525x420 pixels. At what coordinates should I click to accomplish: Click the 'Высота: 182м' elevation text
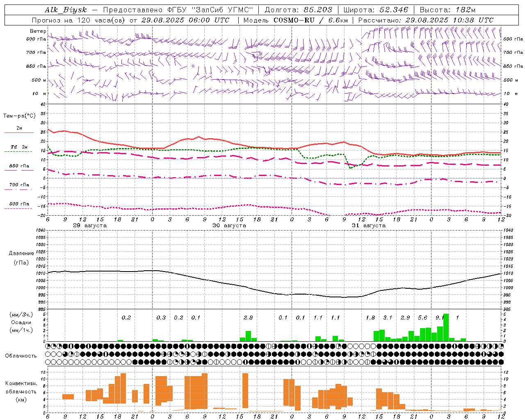(x=447, y=10)
